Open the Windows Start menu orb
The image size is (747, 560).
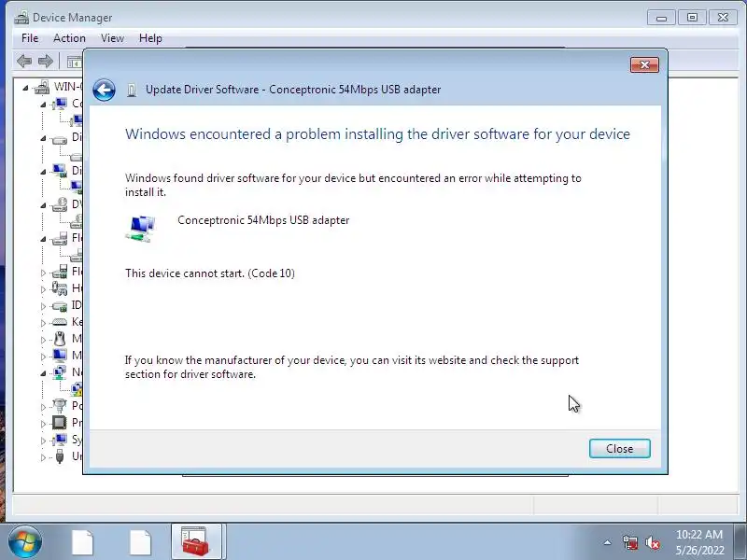coord(24,542)
